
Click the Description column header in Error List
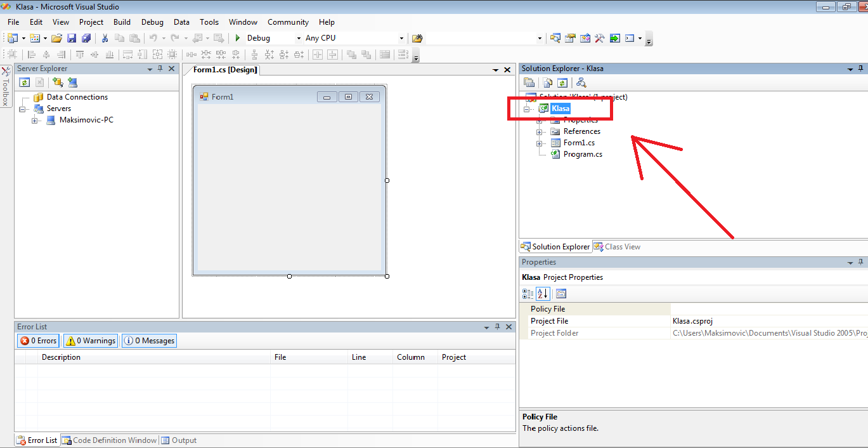(x=61, y=357)
